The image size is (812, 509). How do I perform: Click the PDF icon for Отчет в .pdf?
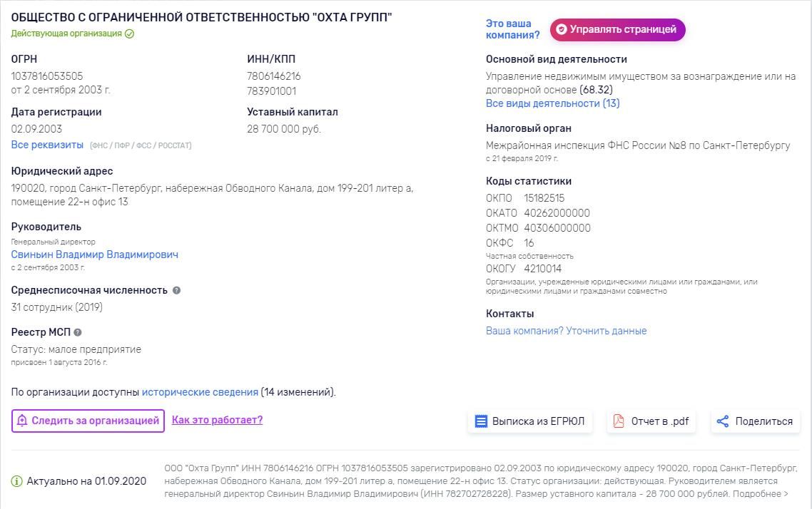(619, 421)
